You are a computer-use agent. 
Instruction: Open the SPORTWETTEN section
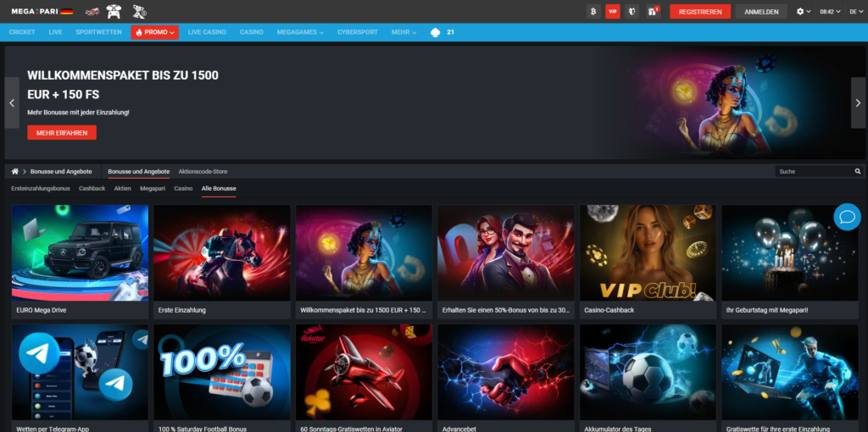pos(98,33)
